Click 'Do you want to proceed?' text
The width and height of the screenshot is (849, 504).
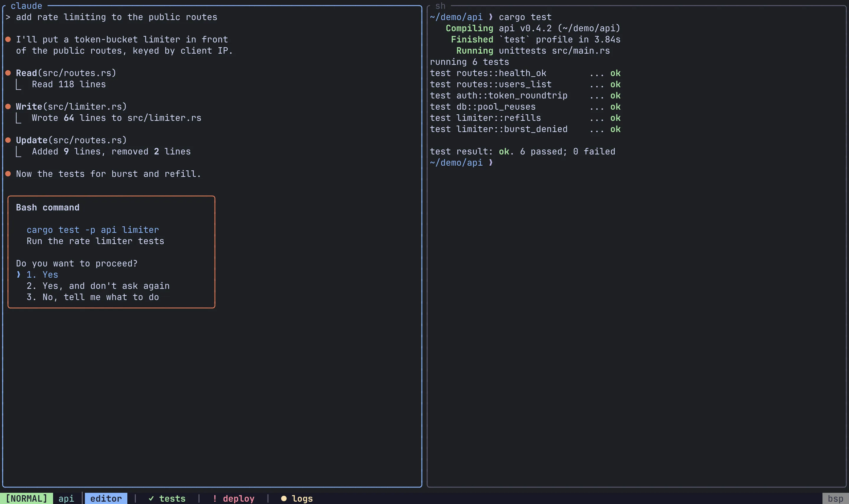77,263
